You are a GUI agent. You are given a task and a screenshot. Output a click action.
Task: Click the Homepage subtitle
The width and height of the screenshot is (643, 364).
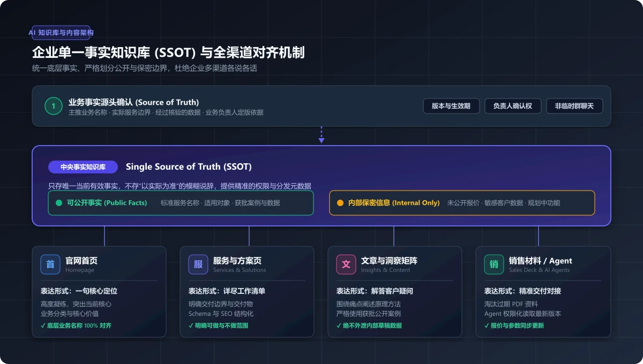(x=80, y=270)
